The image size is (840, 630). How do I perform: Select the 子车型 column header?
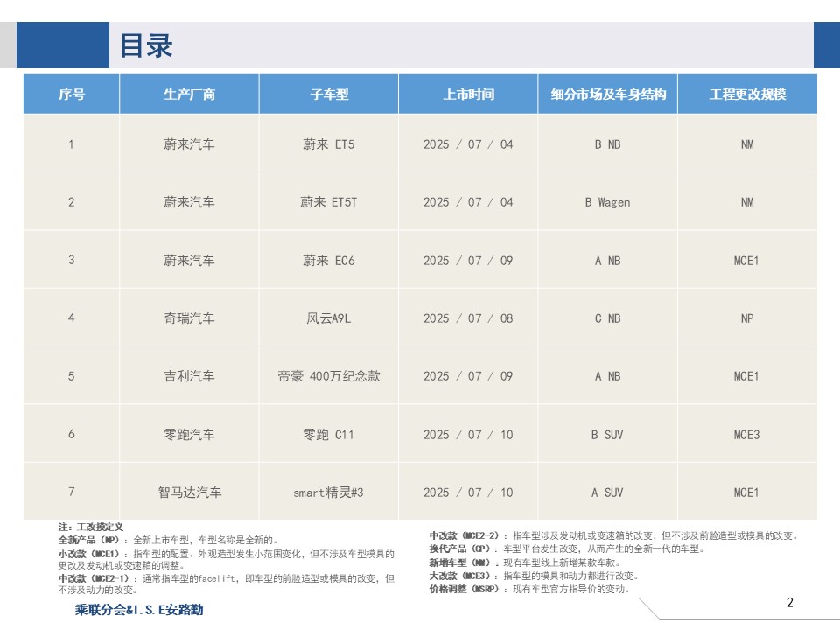[x=328, y=94]
